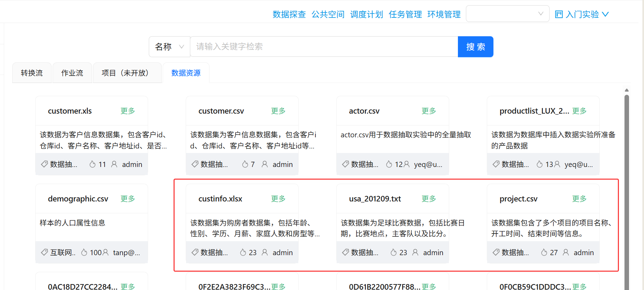Click the vertical scrollbar thumb
Screen dimensions: 644x290
(x=627, y=192)
